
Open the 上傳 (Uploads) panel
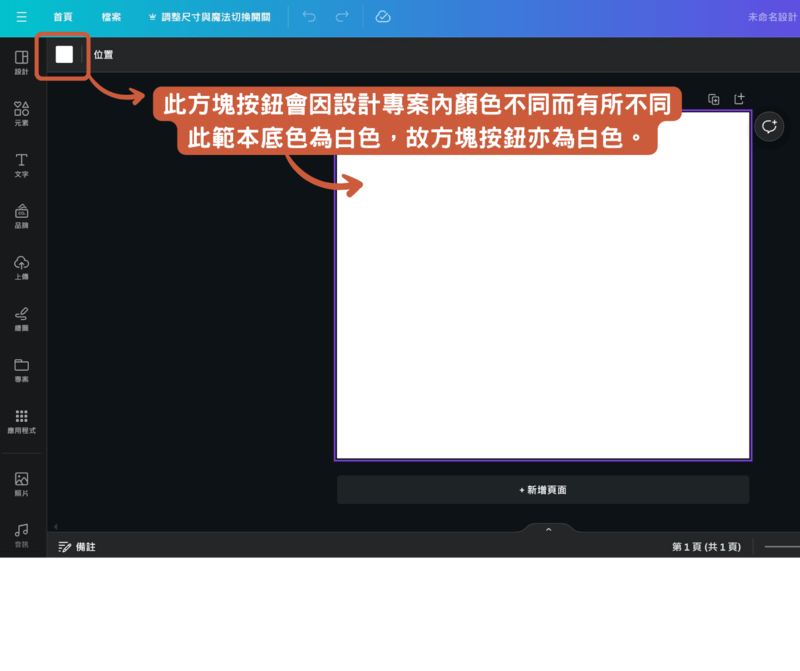21,266
